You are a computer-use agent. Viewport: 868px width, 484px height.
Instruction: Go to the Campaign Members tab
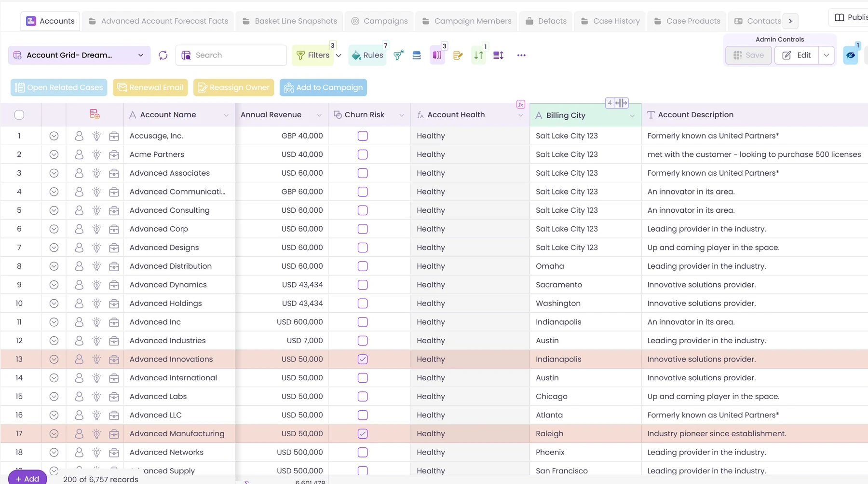(x=466, y=21)
